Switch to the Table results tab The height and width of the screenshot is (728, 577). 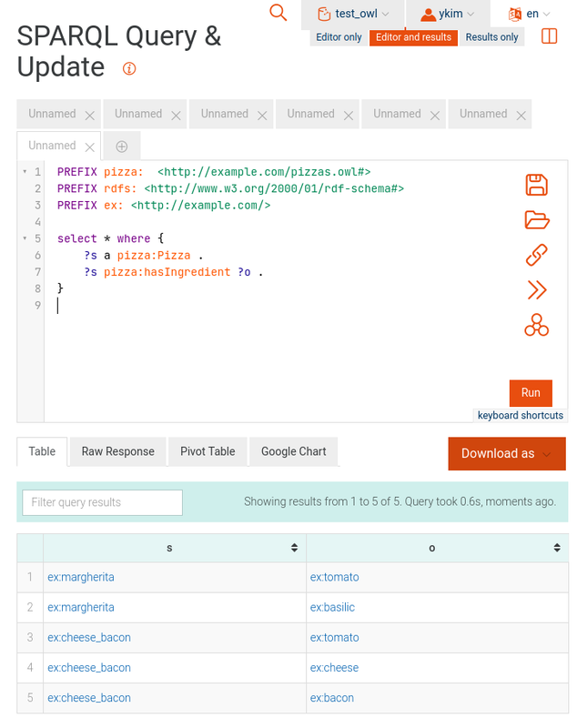pos(42,451)
